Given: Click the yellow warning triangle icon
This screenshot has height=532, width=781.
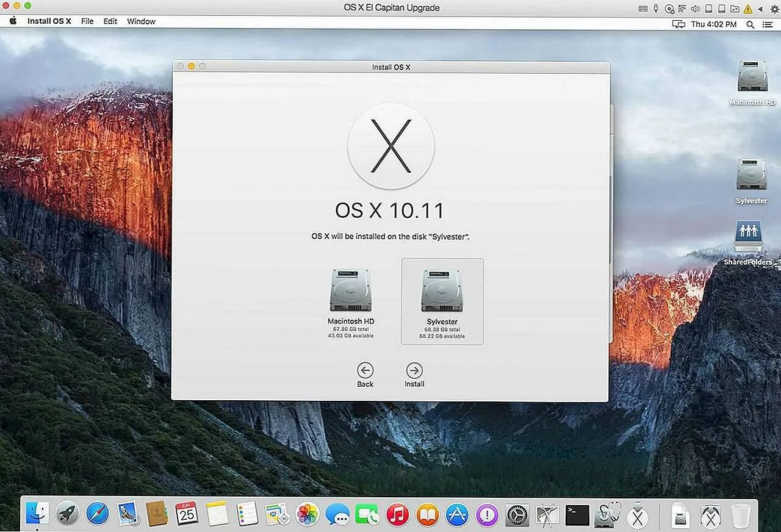Looking at the screenshot, I should (x=748, y=9).
